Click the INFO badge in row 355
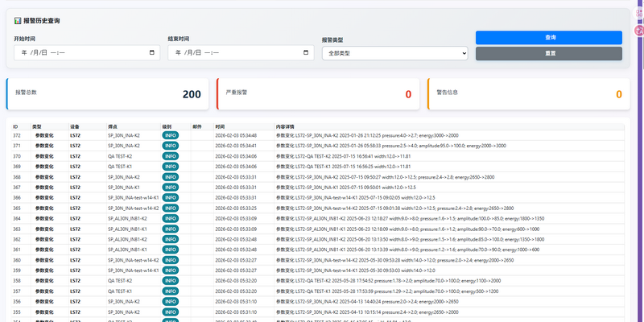The image size is (644, 322). pos(170,312)
